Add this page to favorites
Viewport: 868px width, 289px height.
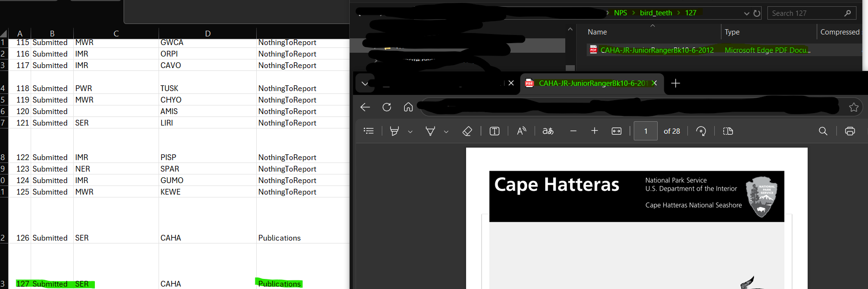point(854,107)
